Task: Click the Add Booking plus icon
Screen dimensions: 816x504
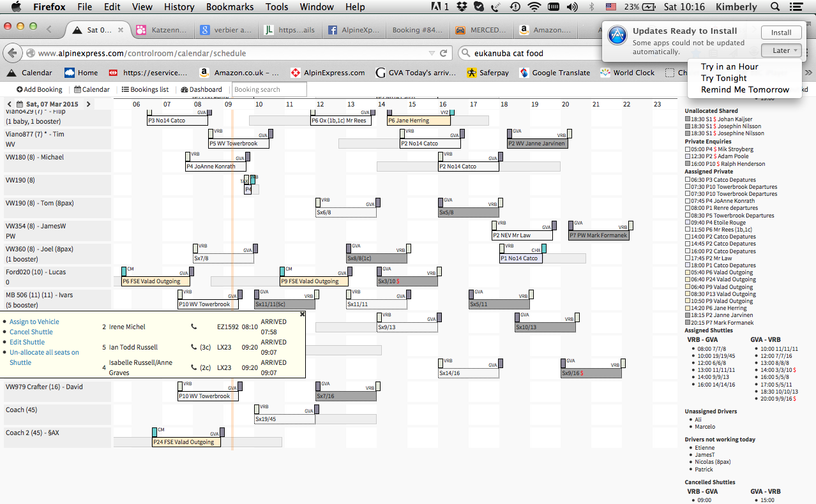Action: point(20,90)
